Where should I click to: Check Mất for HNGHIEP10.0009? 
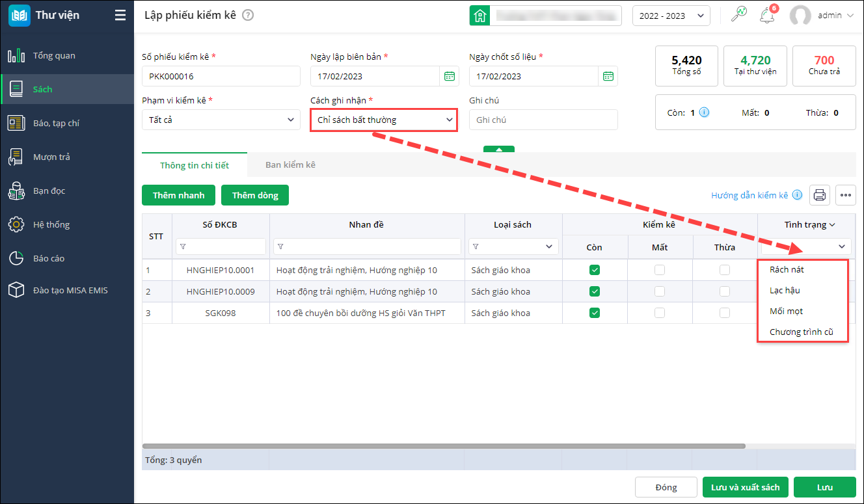click(x=660, y=291)
